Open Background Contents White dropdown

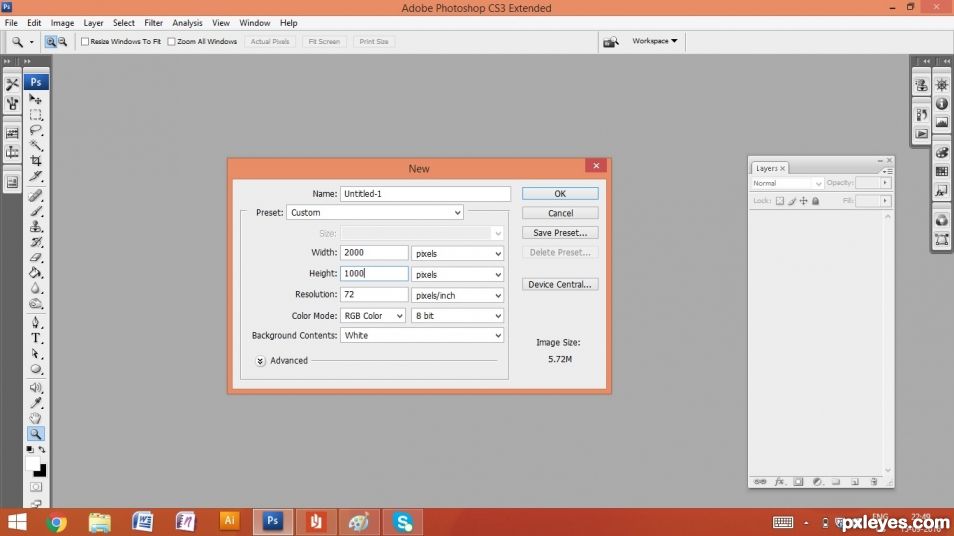point(422,335)
